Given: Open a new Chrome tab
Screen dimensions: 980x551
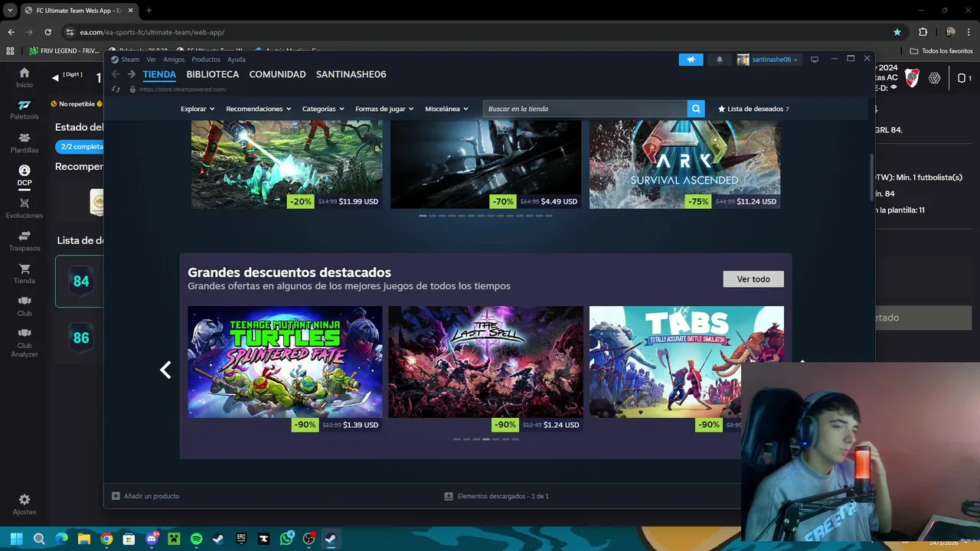Looking at the screenshot, I should [149, 10].
